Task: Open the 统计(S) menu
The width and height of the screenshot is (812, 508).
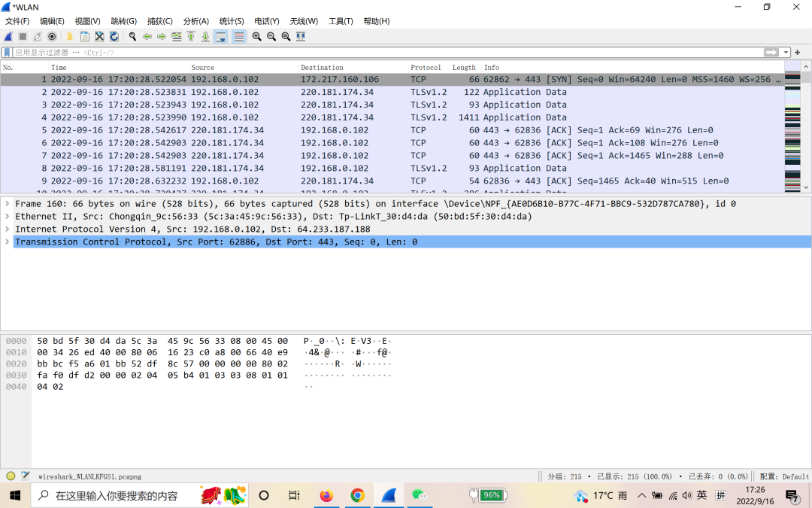Action: point(232,21)
